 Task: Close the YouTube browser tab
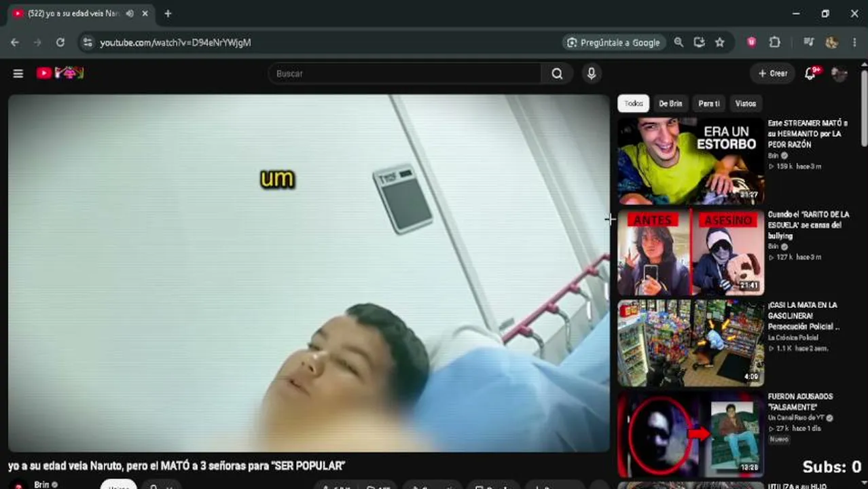click(x=145, y=14)
